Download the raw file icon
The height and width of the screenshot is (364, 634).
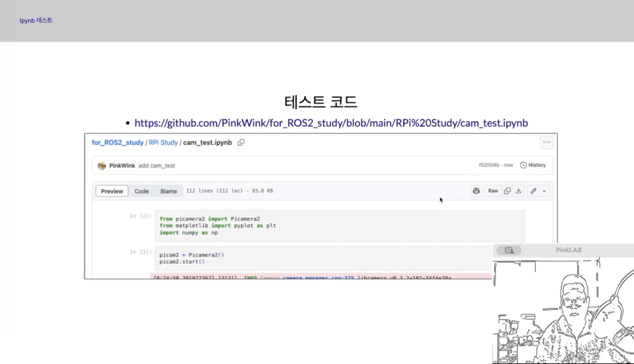click(519, 191)
